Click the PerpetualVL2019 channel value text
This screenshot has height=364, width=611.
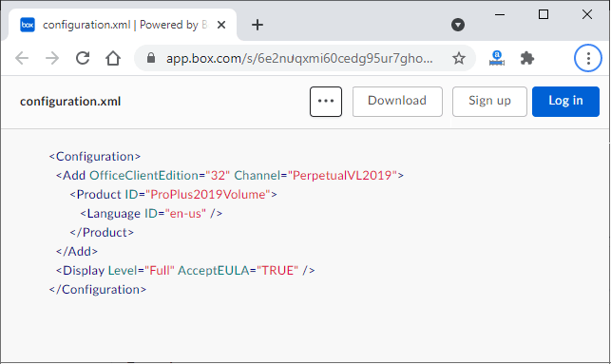[342, 176]
